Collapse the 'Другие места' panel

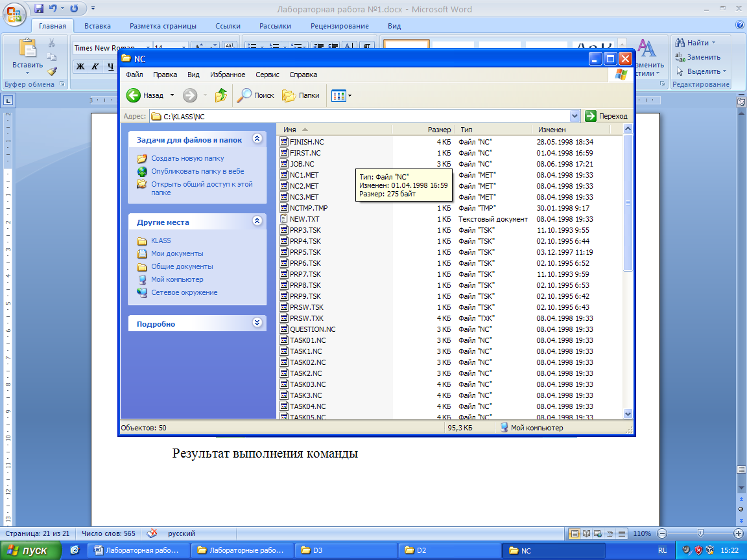tap(257, 221)
